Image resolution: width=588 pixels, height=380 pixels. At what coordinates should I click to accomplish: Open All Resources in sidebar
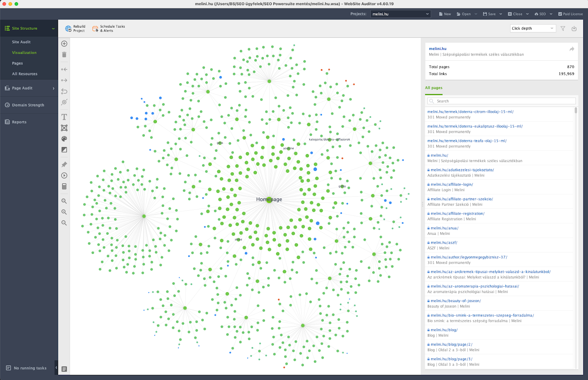point(25,74)
